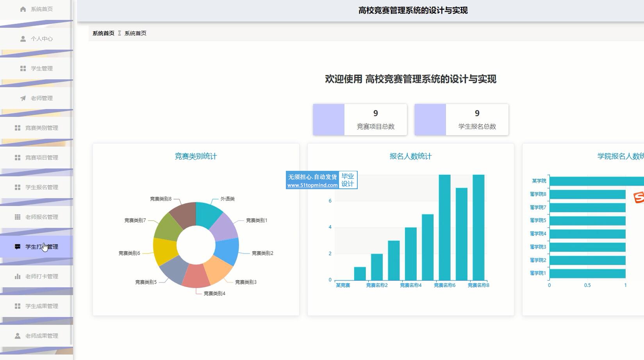The height and width of the screenshot is (360, 644).
Task: Click the 竞赛项目总数 statistic card
Action: tap(360, 120)
